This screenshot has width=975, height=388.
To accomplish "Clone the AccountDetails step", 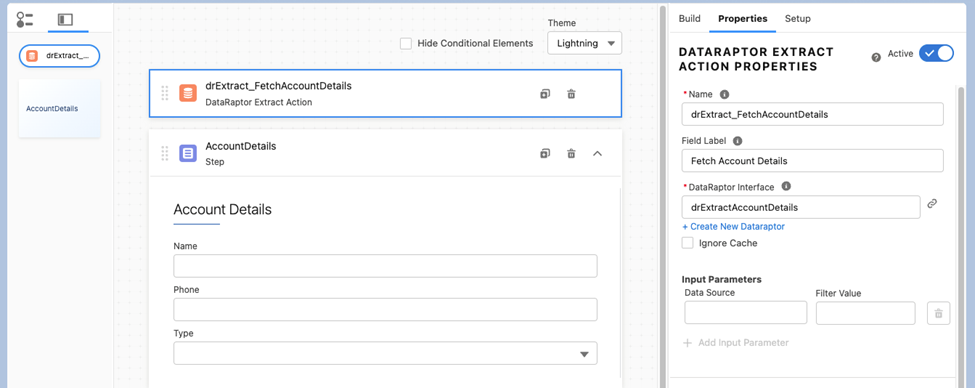I will tap(545, 153).
